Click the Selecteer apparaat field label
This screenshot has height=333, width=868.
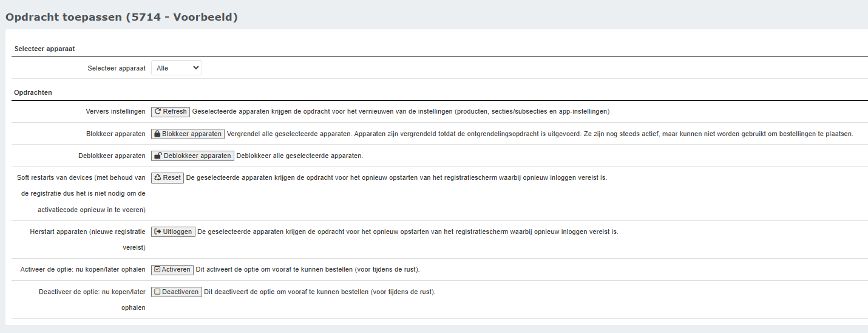(x=117, y=69)
